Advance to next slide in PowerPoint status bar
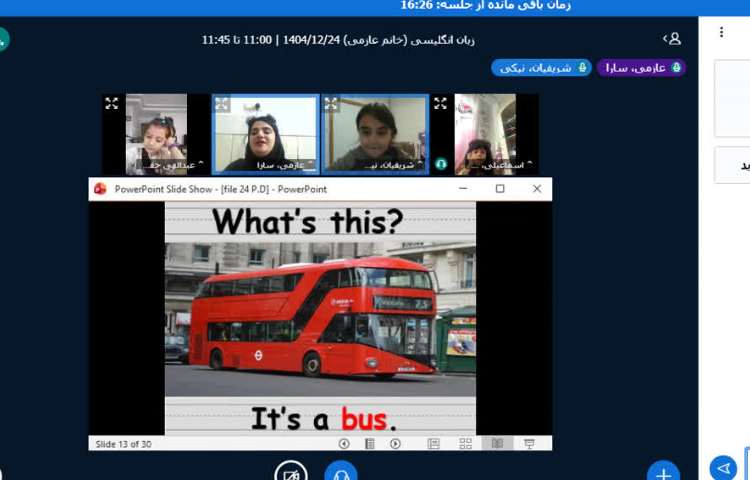The width and height of the screenshot is (750, 480). [395, 444]
